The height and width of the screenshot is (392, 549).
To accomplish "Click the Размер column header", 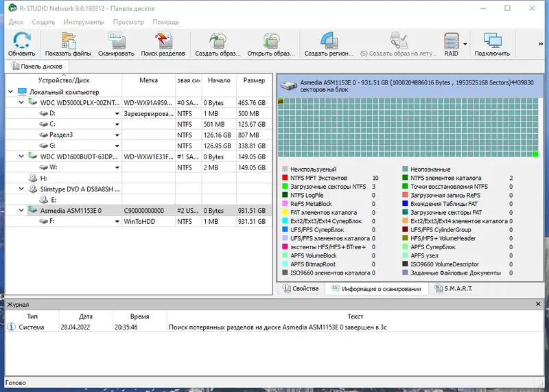I will (x=254, y=80).
